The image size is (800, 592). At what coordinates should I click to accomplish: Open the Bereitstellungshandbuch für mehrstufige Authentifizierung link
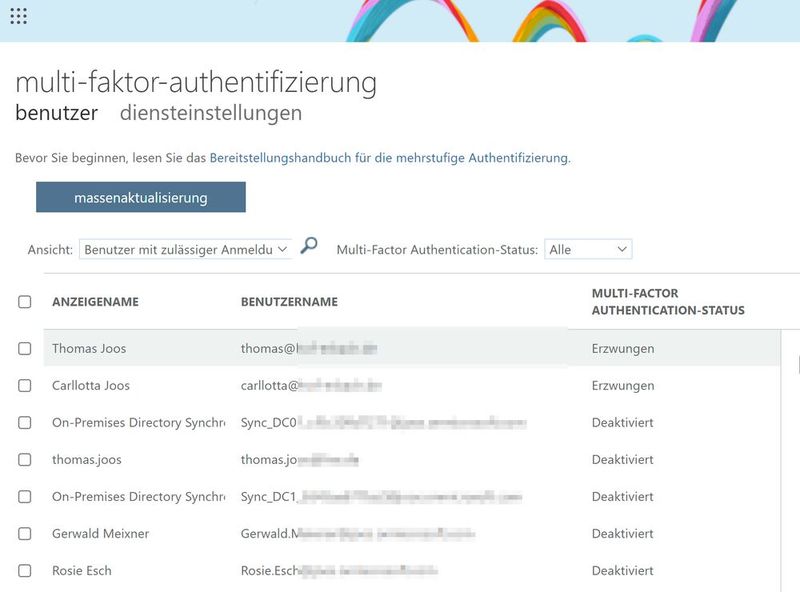390,158
